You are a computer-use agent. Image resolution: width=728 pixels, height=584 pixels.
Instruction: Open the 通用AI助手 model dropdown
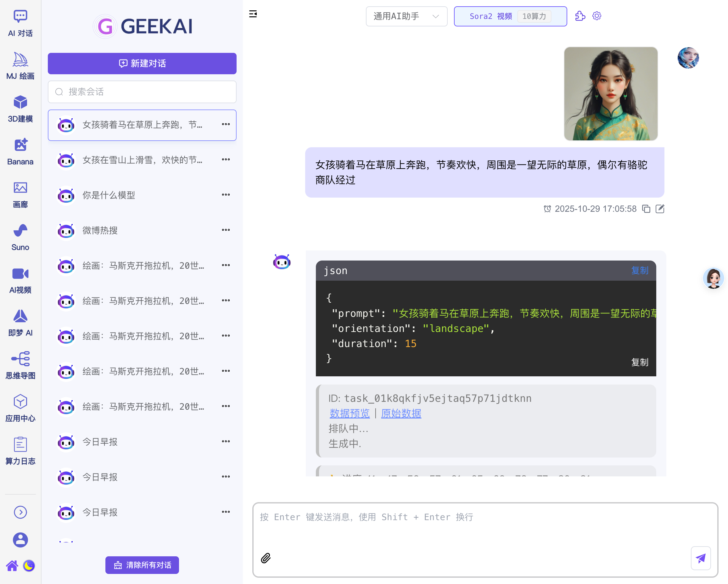(x=406, y=16)
